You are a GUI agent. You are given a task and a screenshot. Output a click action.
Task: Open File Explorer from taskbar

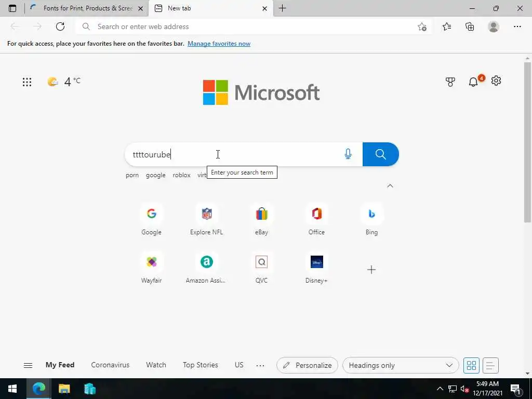click(x=64, y=389)
